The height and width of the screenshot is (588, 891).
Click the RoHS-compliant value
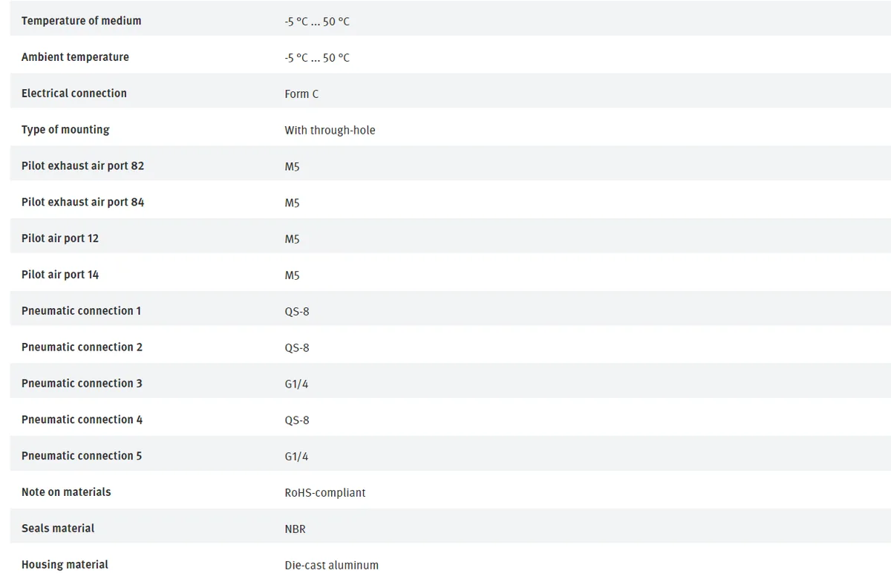(325, 493)
